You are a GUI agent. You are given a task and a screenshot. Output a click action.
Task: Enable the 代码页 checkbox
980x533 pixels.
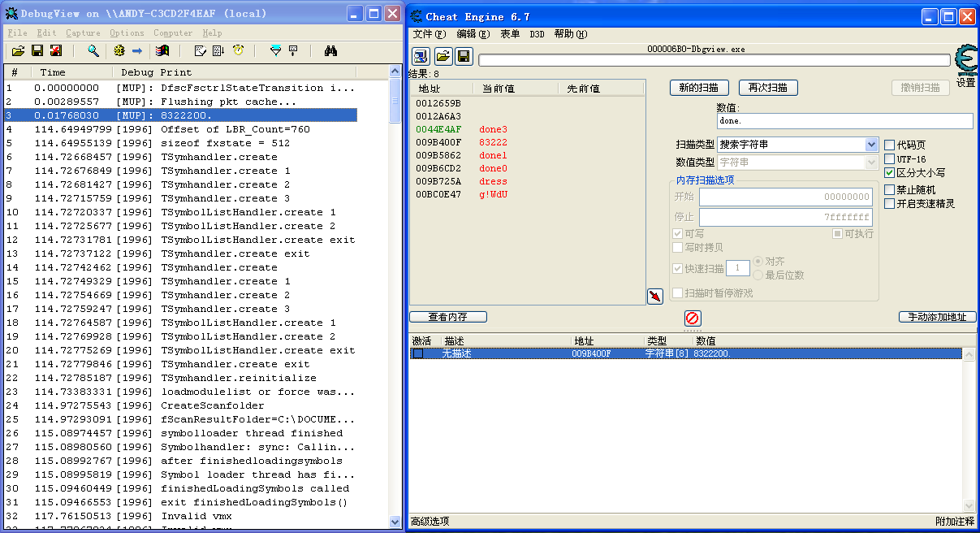pyautogui.click(x=889, y=145)
